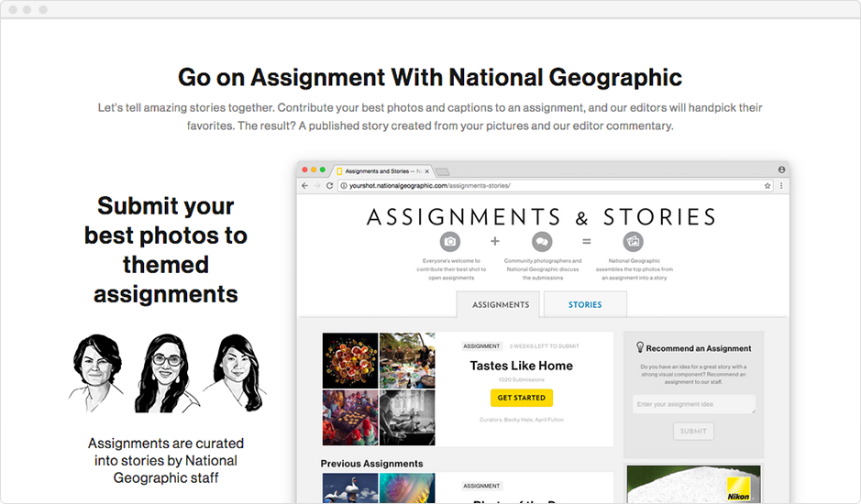This screenshot has height=504, width=861.
Task: Open the outdoor picnic thumbnail
Action: click(x=407, y=361)
